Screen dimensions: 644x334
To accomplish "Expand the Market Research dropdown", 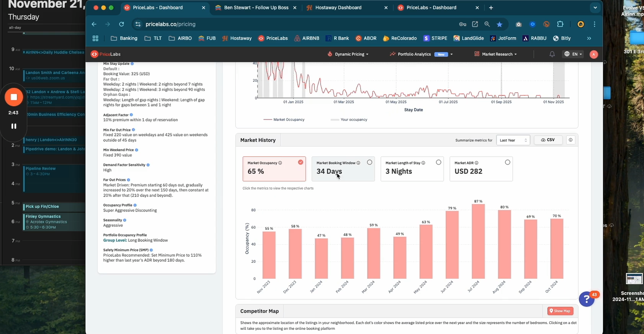I will (x=495, y=54).
